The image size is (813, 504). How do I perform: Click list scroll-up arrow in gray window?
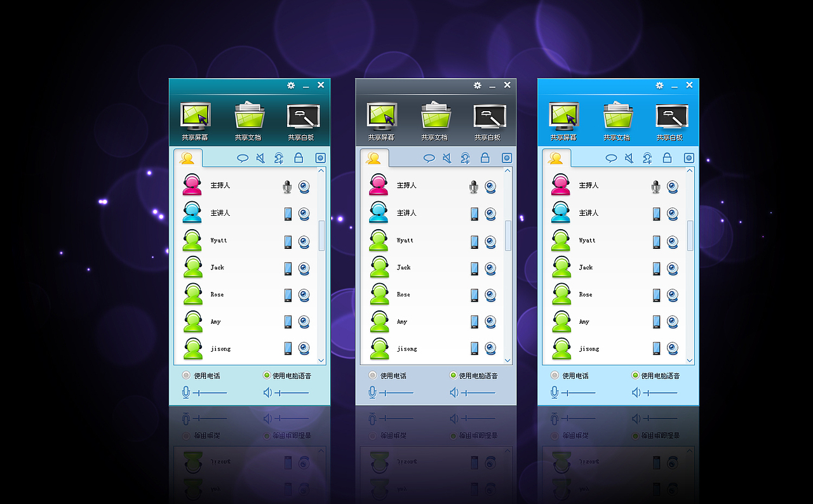507,171
